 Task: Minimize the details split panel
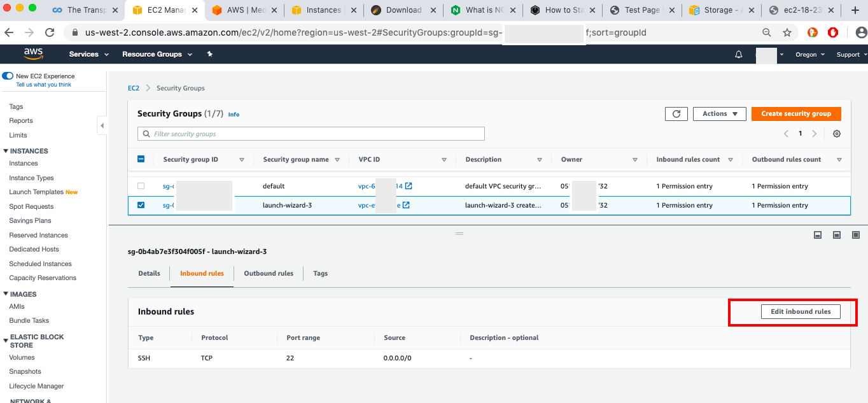click(x=818, y=235)
